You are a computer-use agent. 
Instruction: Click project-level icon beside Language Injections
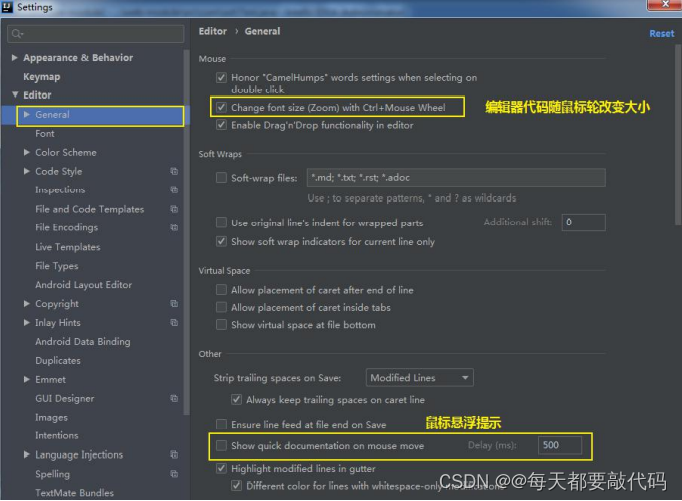click(x=174, y=455)
